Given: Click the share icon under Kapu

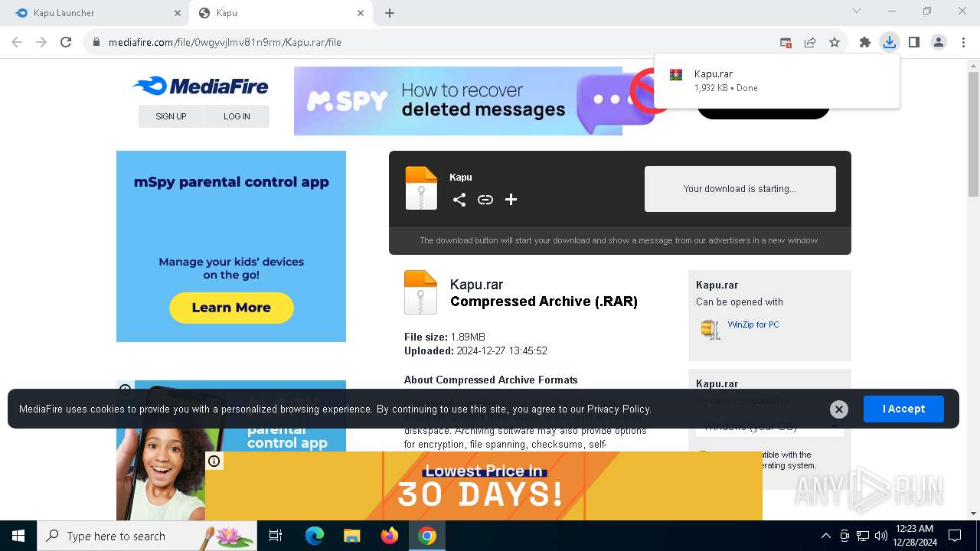Looking at the screenshot, I should 459,200.
